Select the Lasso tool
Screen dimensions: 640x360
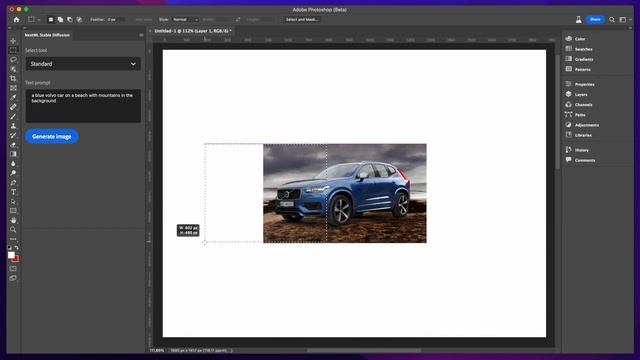pos(13,60)
